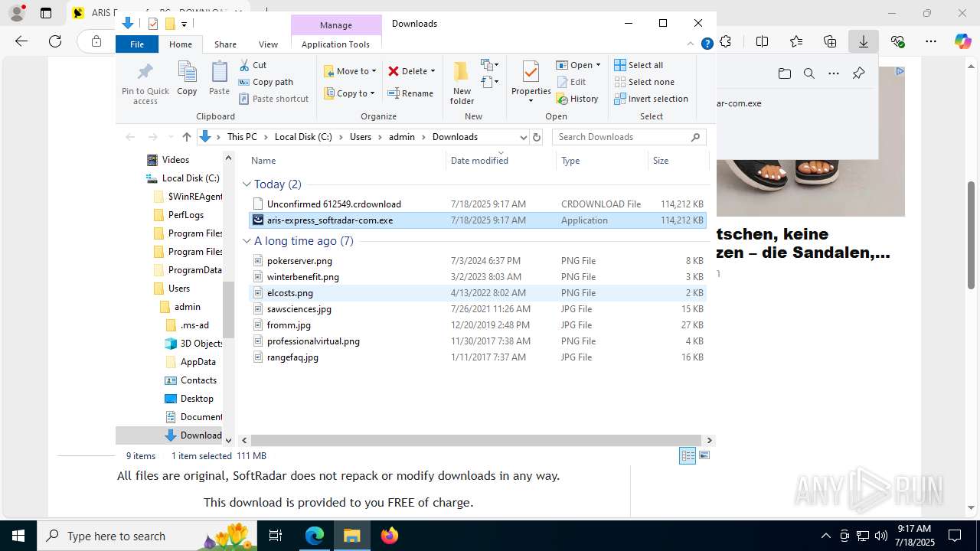The height and width of the screenshot is (551, 980).
Task: Switch to the Home ribbon tab
Action: [181, 44]
